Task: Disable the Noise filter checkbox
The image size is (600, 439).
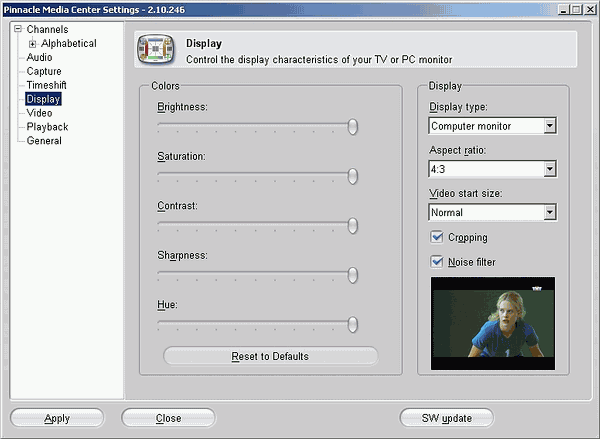Action: point(437,262)
